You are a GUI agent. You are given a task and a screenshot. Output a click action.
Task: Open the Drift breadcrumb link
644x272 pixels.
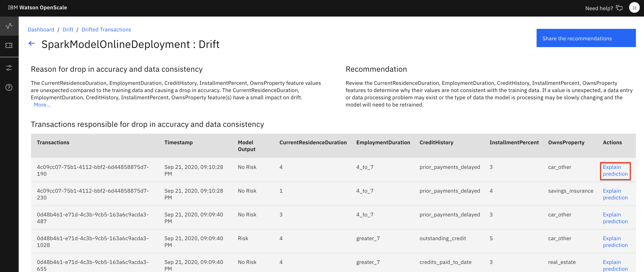[x=68, y=29]
